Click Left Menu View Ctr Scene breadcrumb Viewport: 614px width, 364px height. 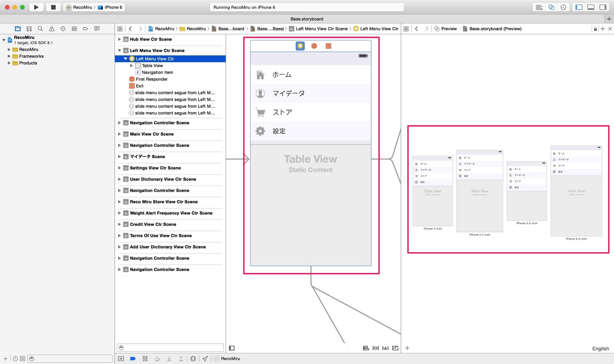[x=318, y=29]
